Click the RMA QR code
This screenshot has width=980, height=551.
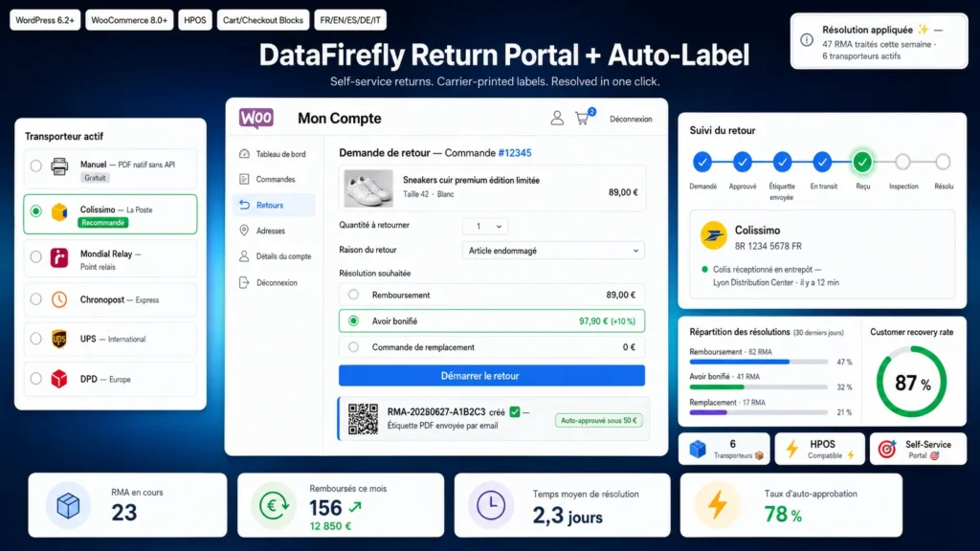pos(363,419)
